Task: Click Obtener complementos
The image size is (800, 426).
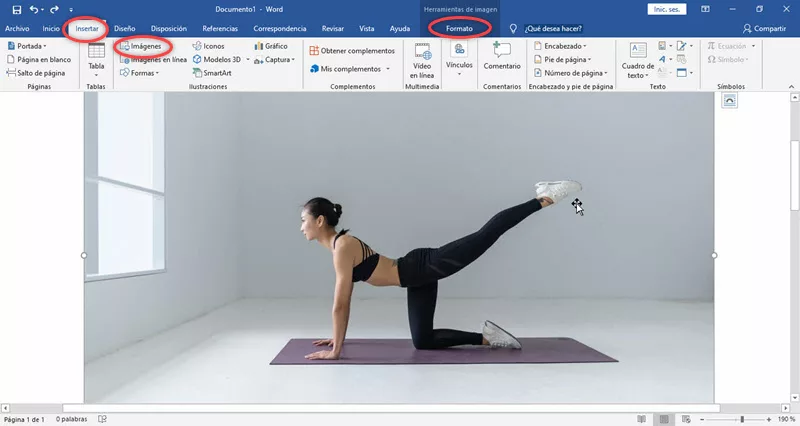Action: (352, 51)
